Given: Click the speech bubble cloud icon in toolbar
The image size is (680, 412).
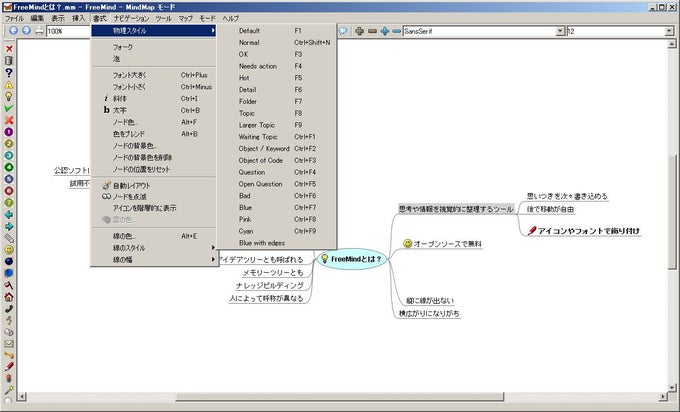Looking at the screenshot, I should click(x=343, y=31).
